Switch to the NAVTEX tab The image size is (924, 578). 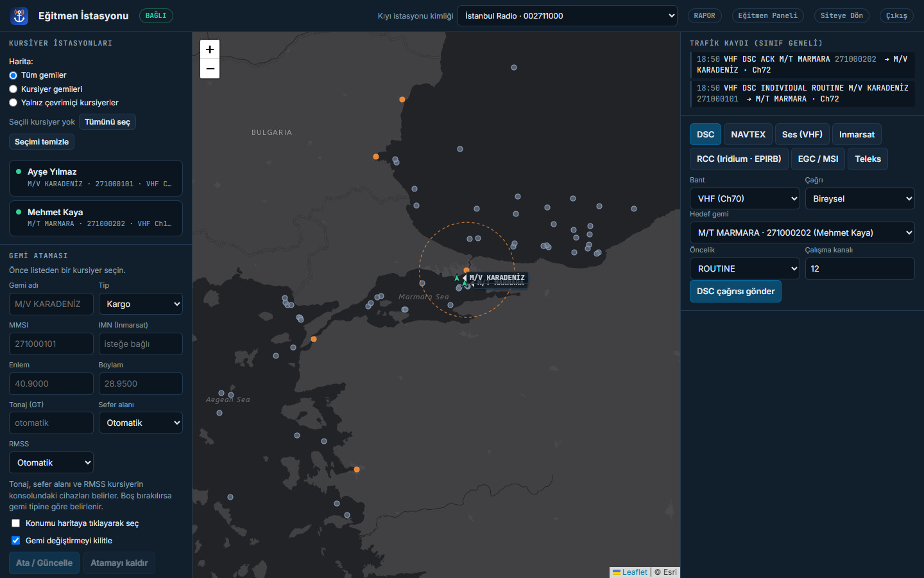coord(748,134)
